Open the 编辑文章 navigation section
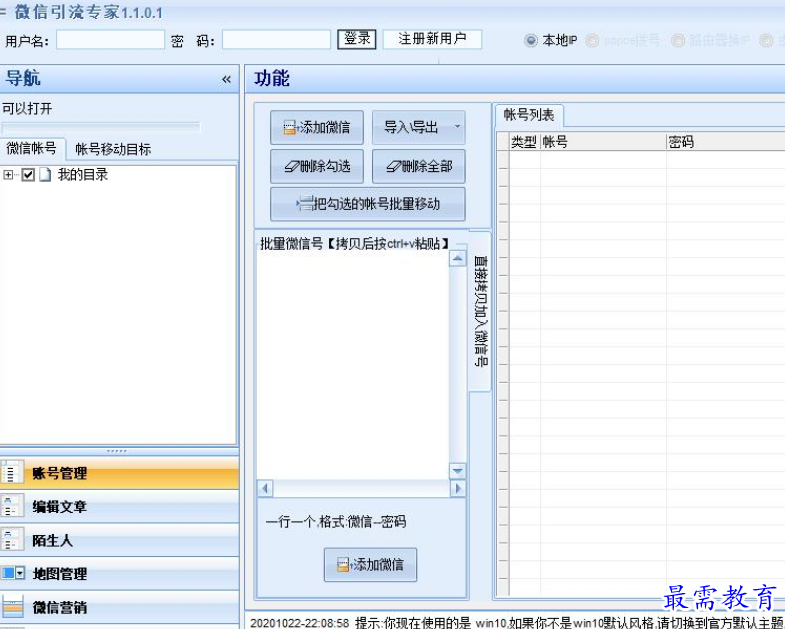 119,506
